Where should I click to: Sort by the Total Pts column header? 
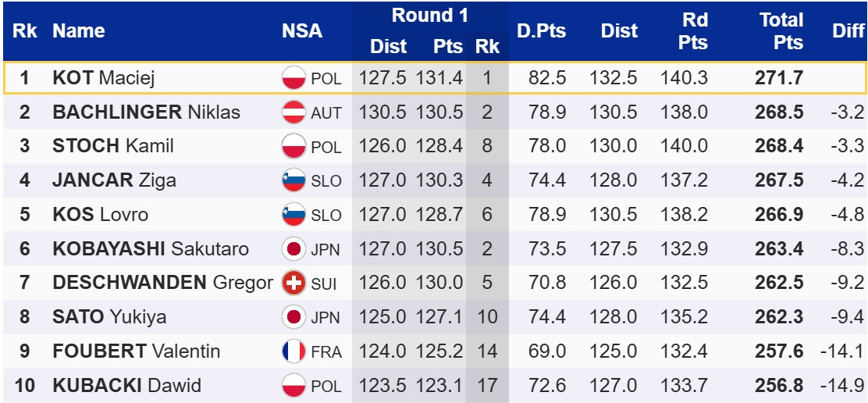click(x=781, y=31)
